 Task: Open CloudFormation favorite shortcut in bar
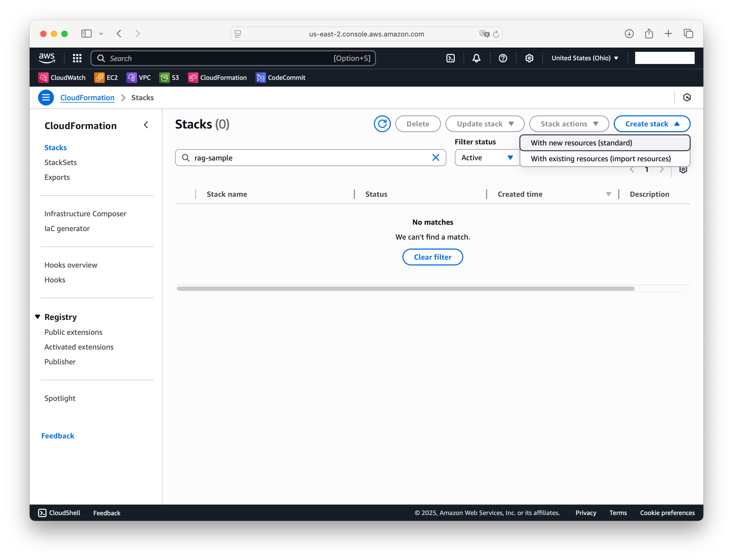pyautogui.click(x=217, y=78)
